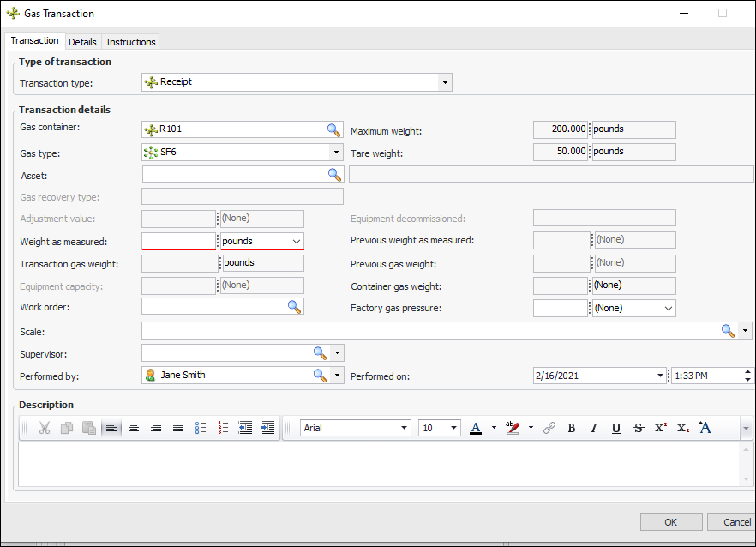Switch to the Details tab
Image resolution: width=756 pixels, height=547 pixels.
point(82,42)
